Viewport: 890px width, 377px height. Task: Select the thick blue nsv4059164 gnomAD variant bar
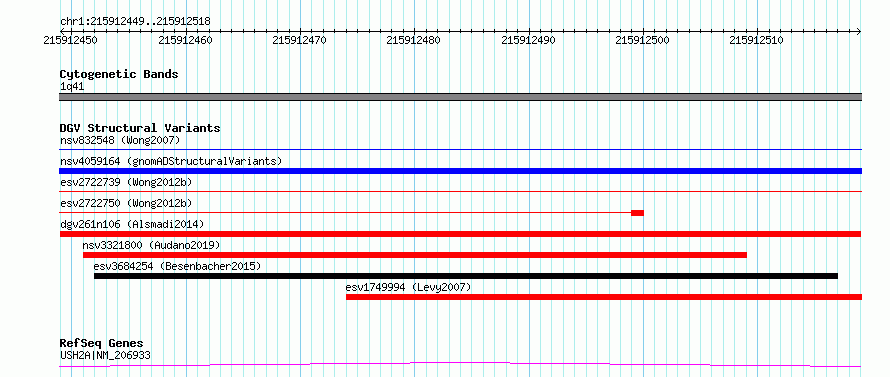point(460,171)
